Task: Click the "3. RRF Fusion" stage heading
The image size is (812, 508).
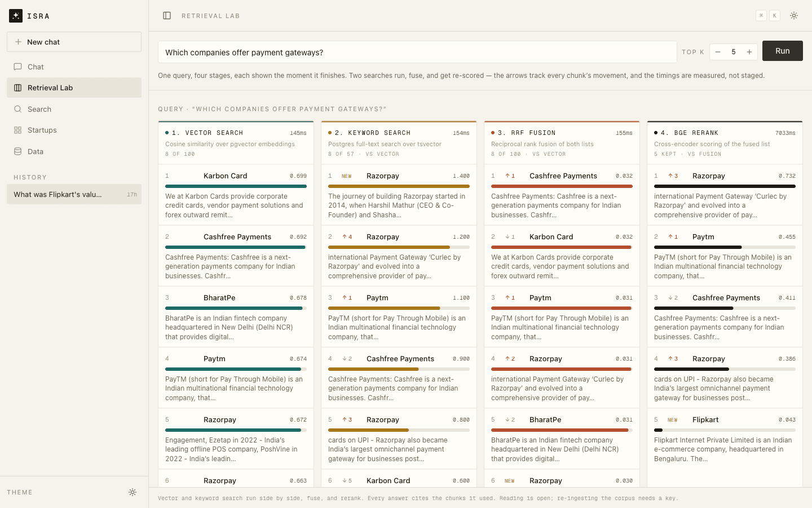Action: click(x=527, y=133)
